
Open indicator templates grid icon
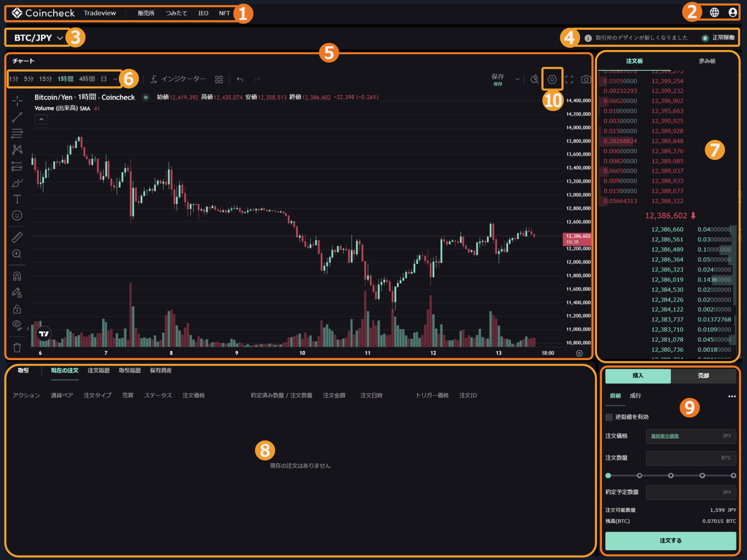pyautogui.click(x=219, y=79)
